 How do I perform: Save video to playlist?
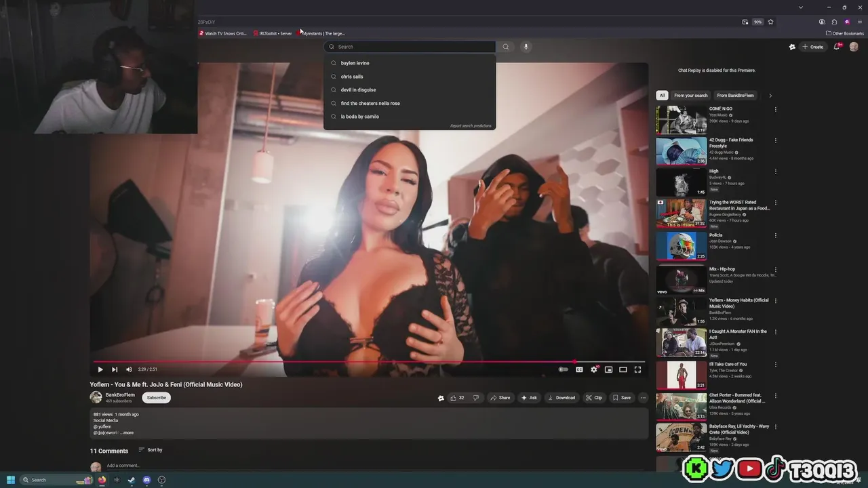pyautogui.click(x=621, y=398)
